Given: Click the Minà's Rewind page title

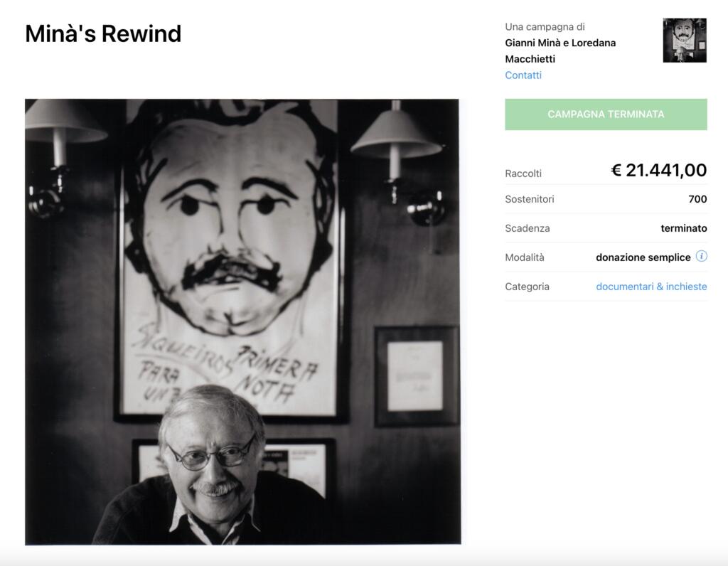Looking at the screenshot, I should coord(103,34).
